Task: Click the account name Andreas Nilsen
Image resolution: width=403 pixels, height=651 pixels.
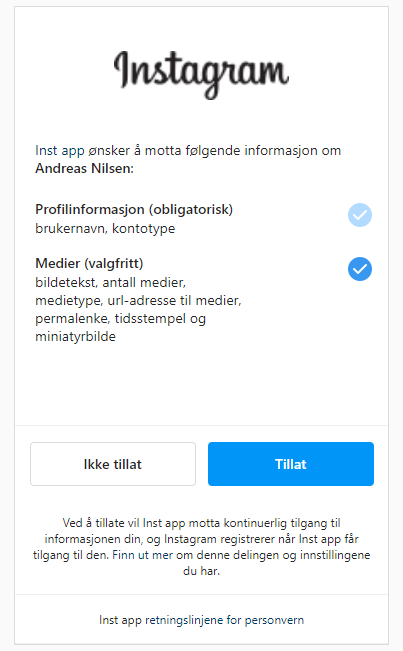Action: 84,169
